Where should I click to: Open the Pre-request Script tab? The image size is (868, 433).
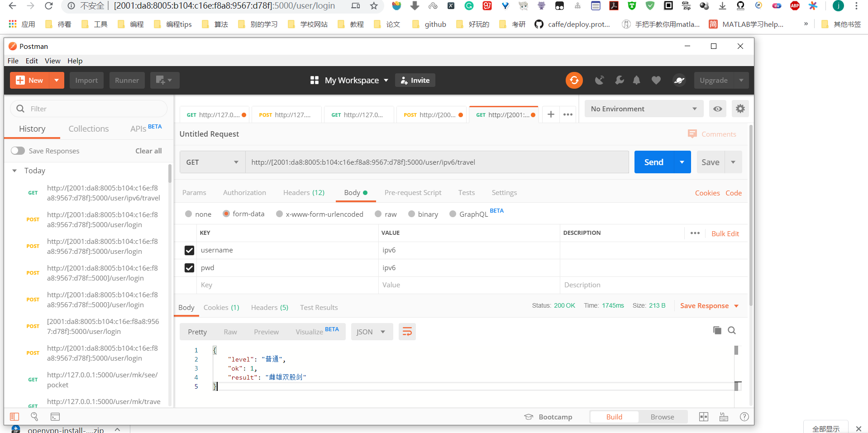pyautogui.click(x=412, y=192)
